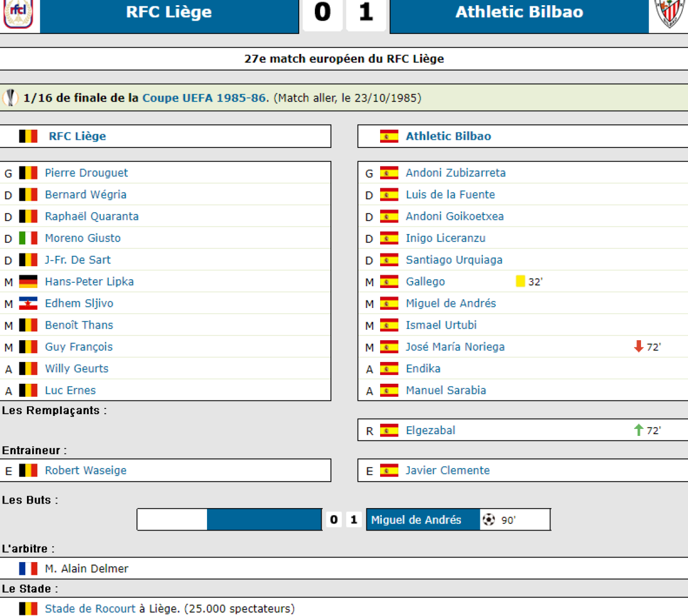Click the French flag beside referee Alain Delmer
688x616 pixels.
click(x=28, y=568)
